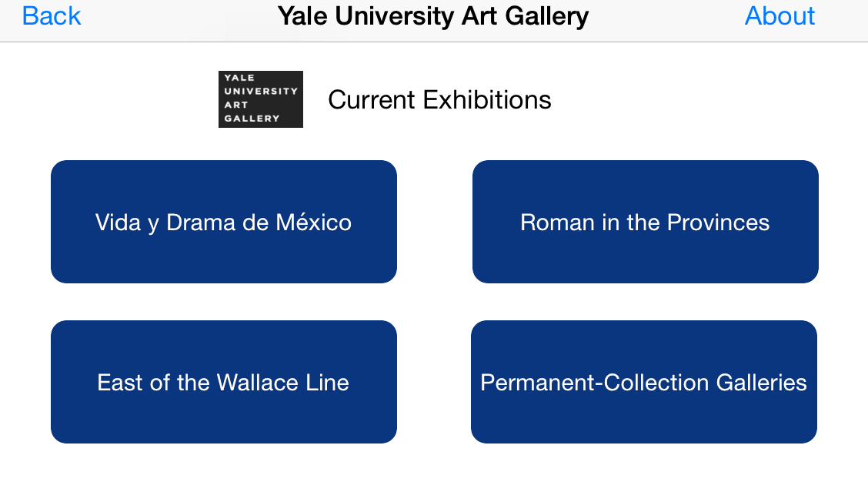868x482 pixels.
Task: Choose About in the top bar
Action: [x=780, y=16]
